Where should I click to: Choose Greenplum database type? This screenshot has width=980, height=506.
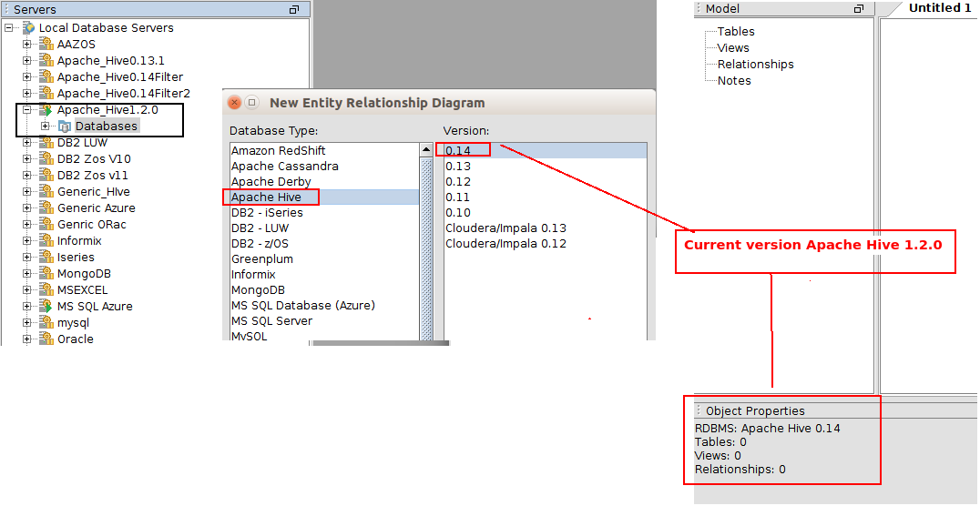323,258
